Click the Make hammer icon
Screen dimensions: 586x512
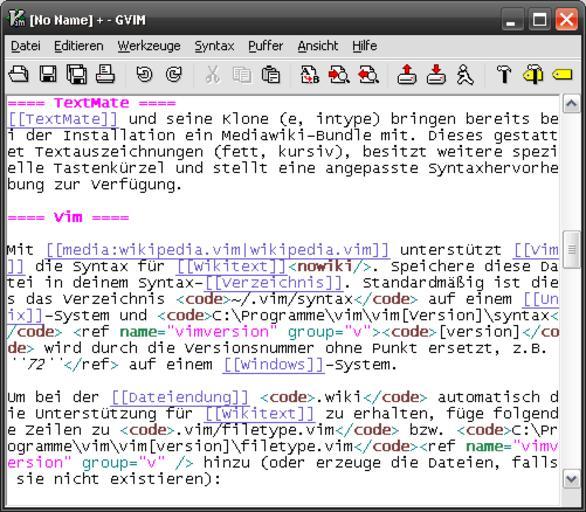tap(504, 74)
